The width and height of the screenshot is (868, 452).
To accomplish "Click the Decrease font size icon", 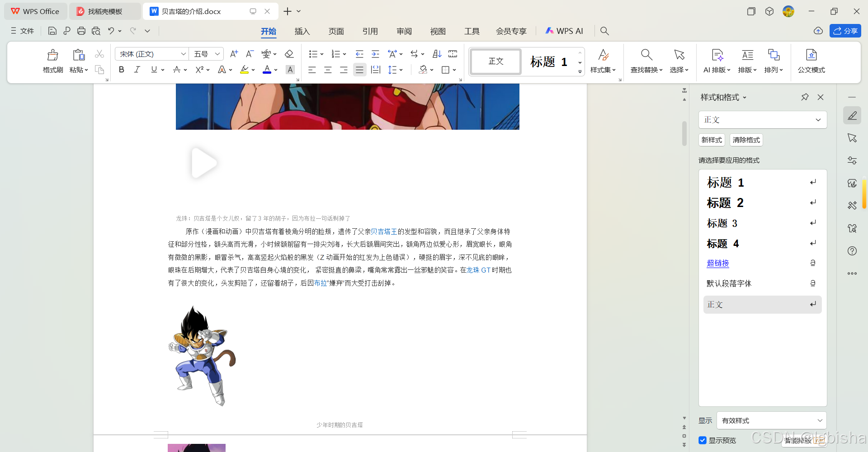I will coord(250,54).
